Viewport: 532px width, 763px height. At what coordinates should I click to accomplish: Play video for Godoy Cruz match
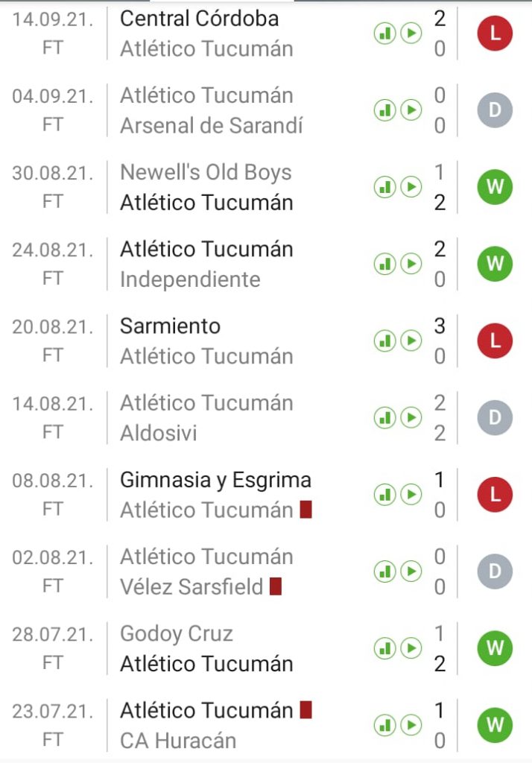pos(411,648)
